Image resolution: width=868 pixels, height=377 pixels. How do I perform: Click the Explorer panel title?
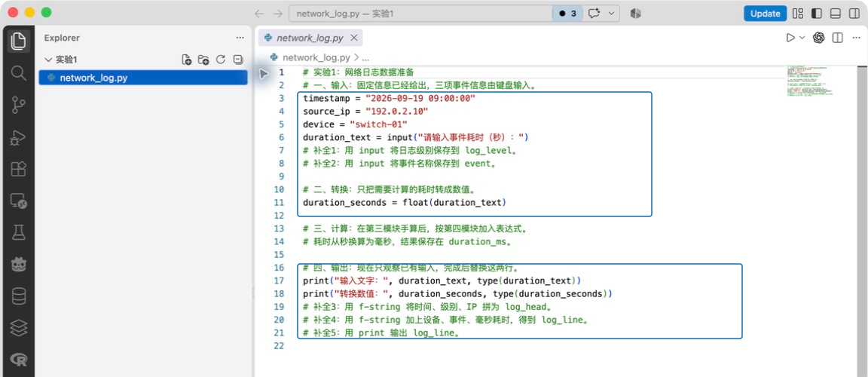(x=62, y=38)
